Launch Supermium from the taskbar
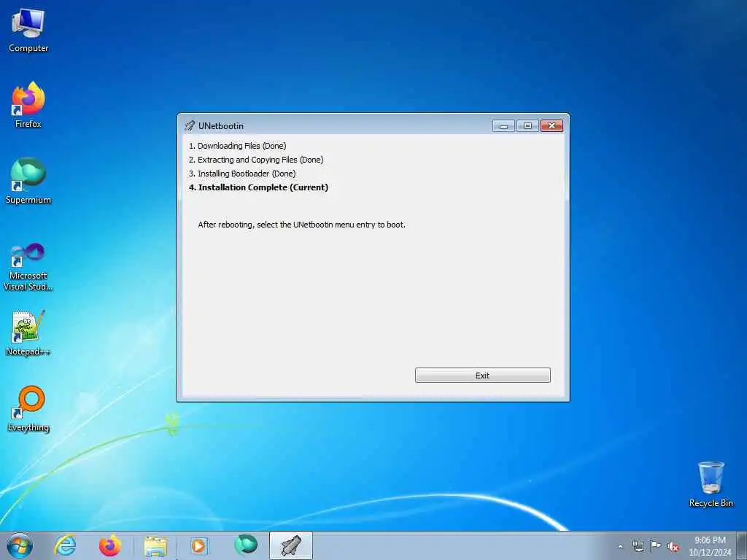Image resolution: width=747 pixels, height=560 pixels. click(x=245, y=545)
